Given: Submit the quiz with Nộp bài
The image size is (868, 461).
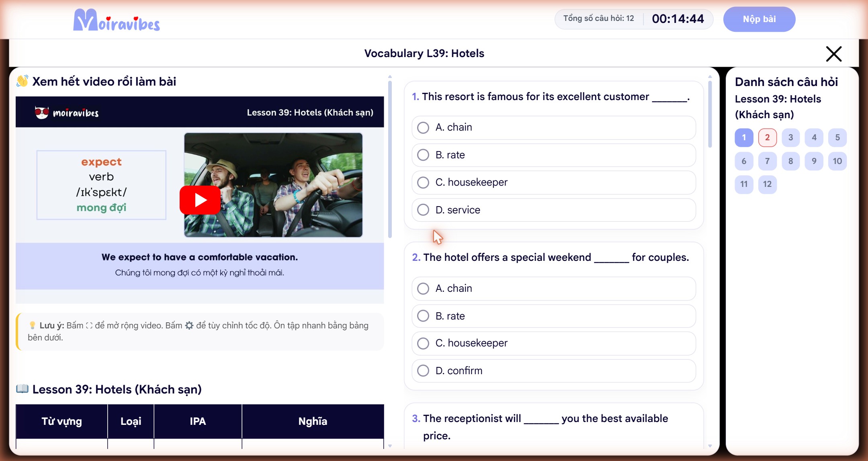Looking at the screenshot, I should click(x=759, y=19).
